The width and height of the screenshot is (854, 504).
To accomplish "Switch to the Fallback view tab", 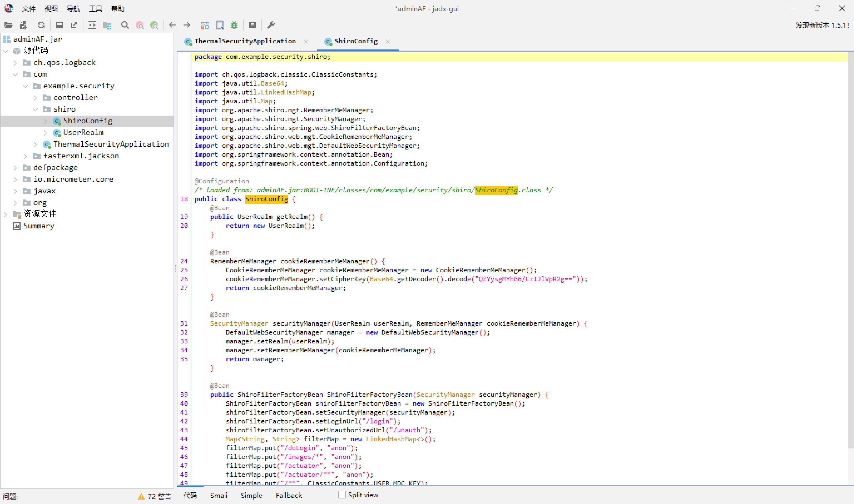I will [x=289, y=495].
